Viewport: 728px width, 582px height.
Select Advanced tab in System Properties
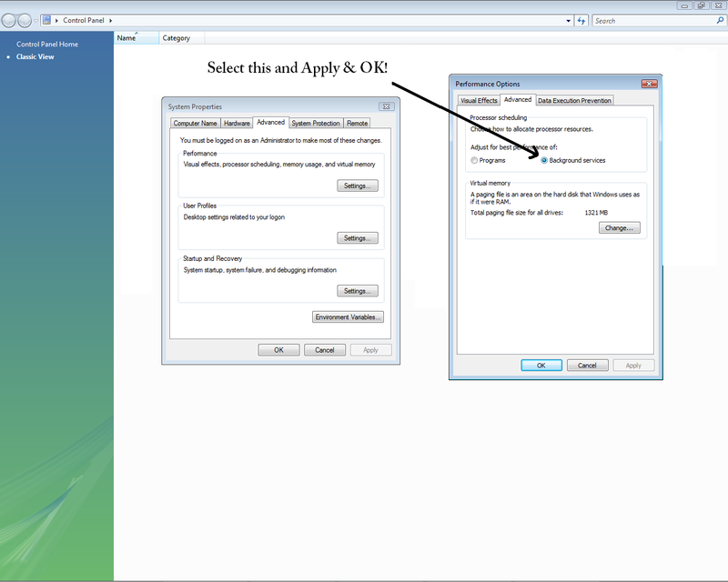(x=270, y=122)
